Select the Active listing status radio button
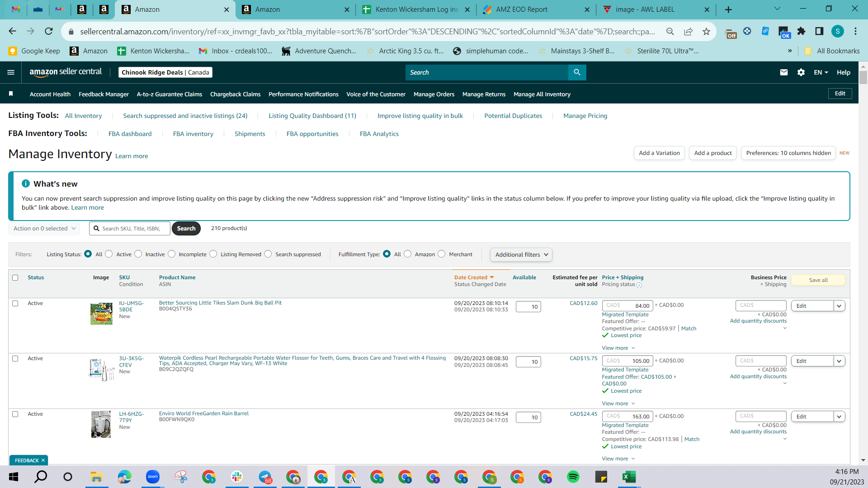Image resolution: width=868 pixels, height=488 pixels. 109,254
